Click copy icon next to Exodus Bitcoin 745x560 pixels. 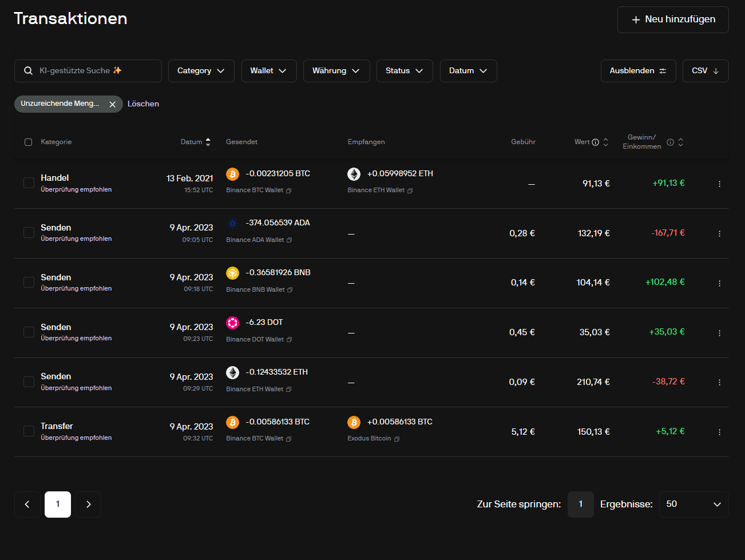click(x=397, y=439)
